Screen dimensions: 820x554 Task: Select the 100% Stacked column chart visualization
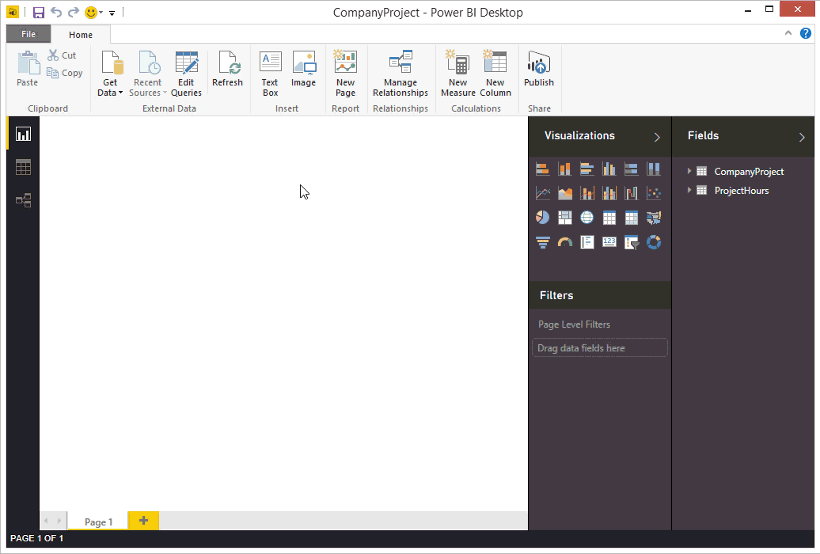(x=653, y=169)
